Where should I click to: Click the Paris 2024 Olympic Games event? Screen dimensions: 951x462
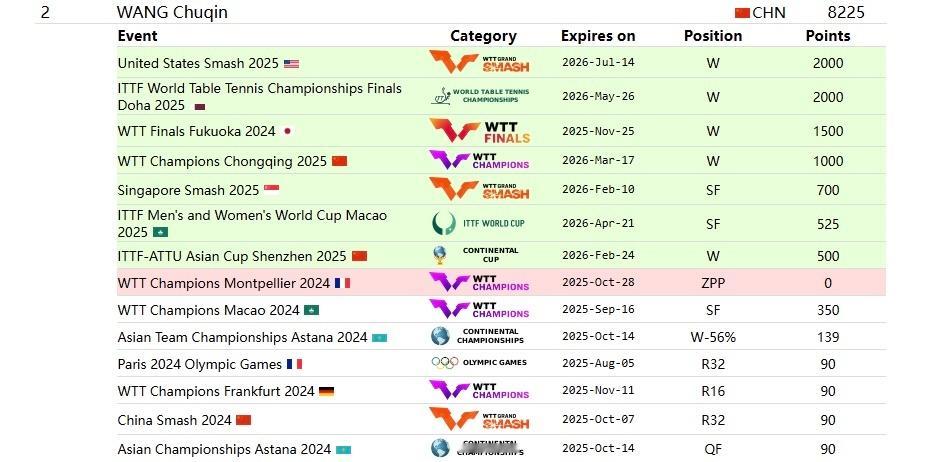tap(200, 364)
